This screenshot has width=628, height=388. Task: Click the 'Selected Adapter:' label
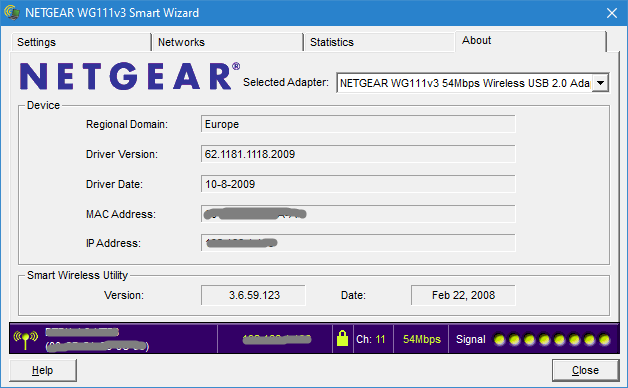click(x=286, y=82)
